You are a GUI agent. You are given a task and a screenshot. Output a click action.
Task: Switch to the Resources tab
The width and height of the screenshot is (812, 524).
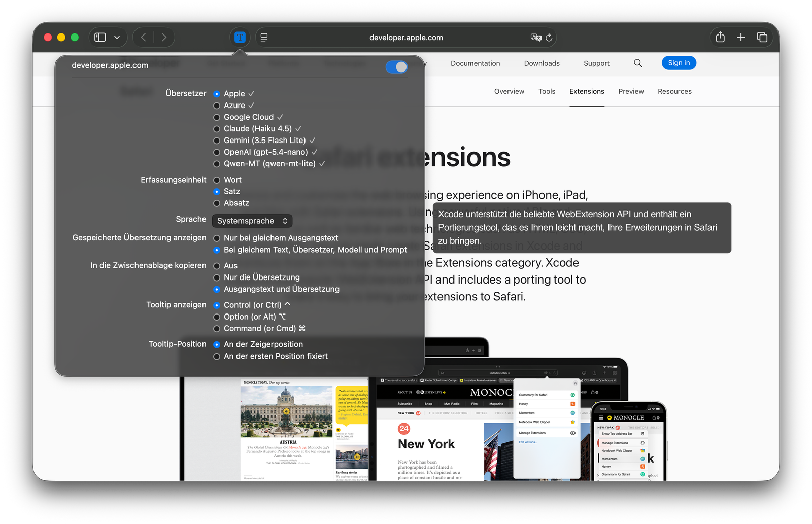pos(674,91)
